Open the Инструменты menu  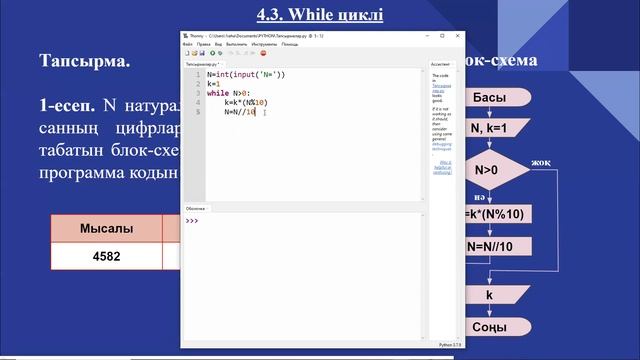(264, 44)
